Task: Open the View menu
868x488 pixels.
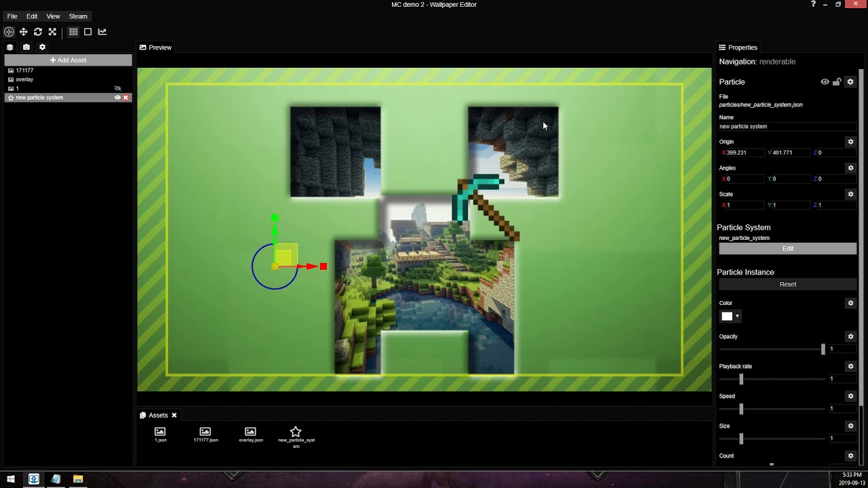Action: click(53, 16)
